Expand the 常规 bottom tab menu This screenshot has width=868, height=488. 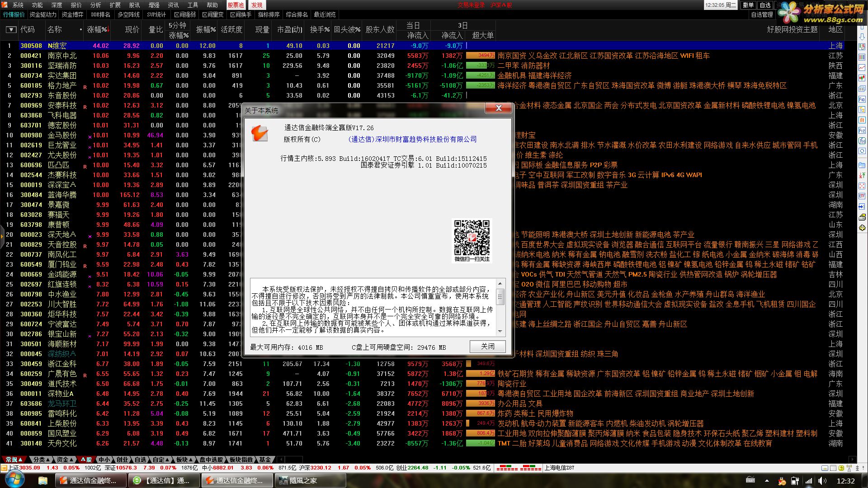point(14,459)
